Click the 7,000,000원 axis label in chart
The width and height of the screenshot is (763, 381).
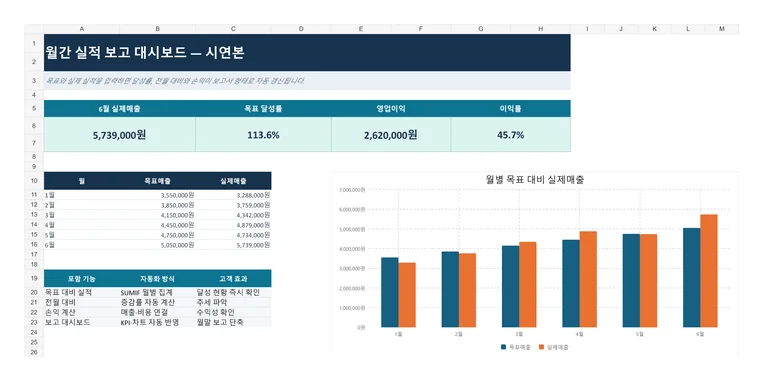point(351,189)
